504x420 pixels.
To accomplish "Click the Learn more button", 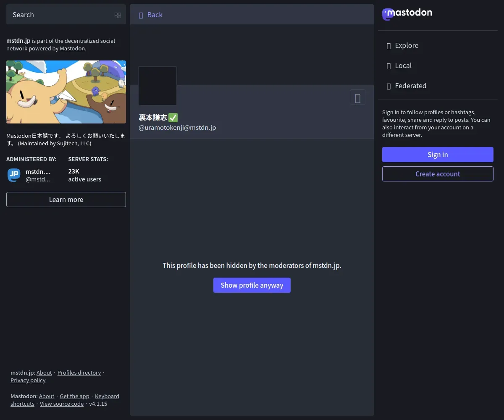I will [66, 199].
